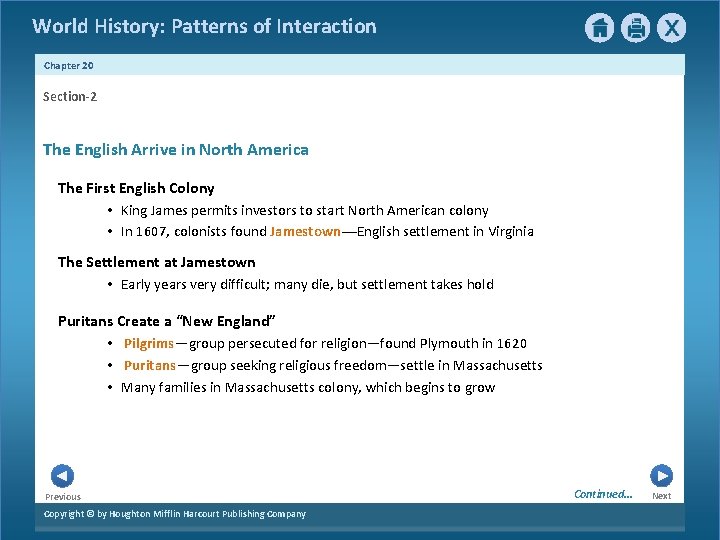Click the 'Next' label
Viewport: 720px width, 540px height.
(x=662, y=496)
